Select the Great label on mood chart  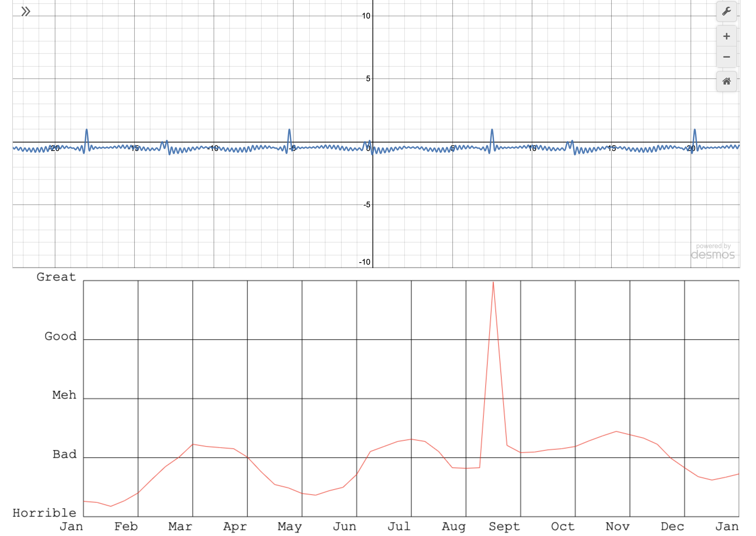[56, 277]
